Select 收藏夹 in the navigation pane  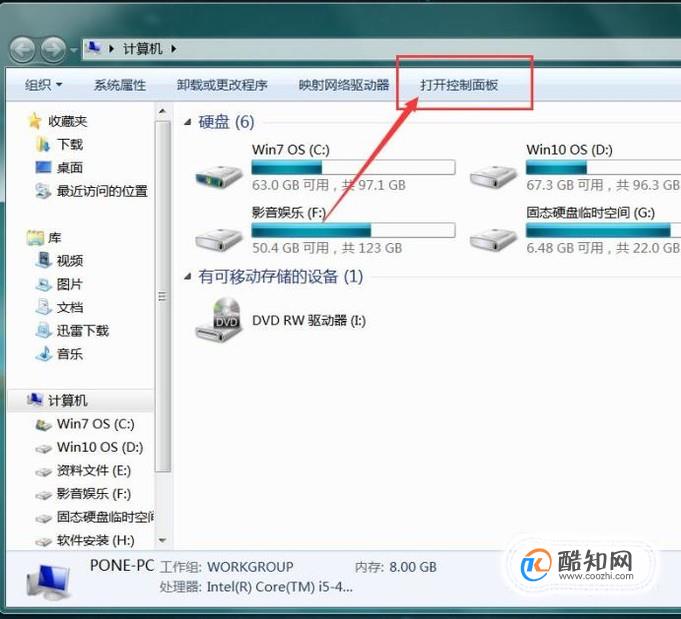click(67, 121)
